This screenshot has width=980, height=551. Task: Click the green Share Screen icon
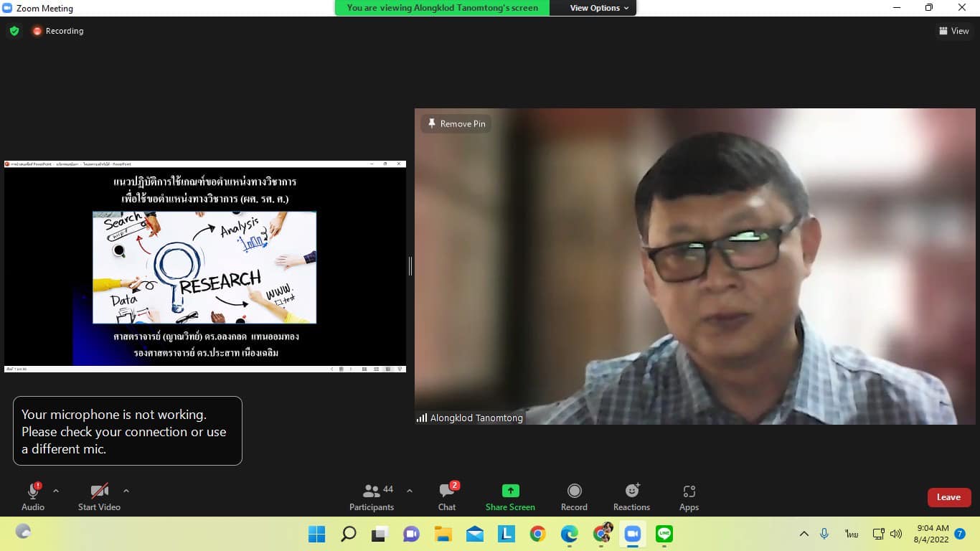(510, 491)
